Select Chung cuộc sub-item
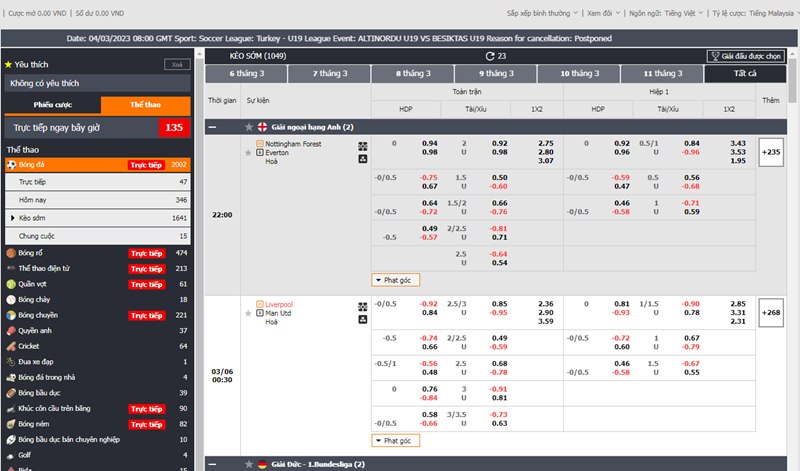 coord(97,236)
